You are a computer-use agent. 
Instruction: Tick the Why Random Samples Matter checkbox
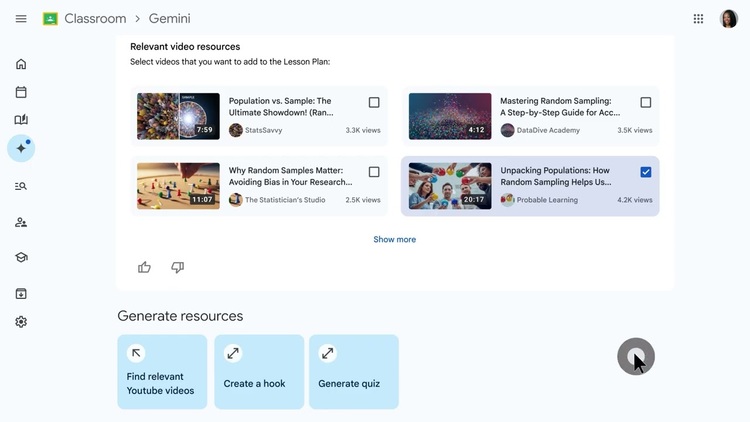[374, 172]
